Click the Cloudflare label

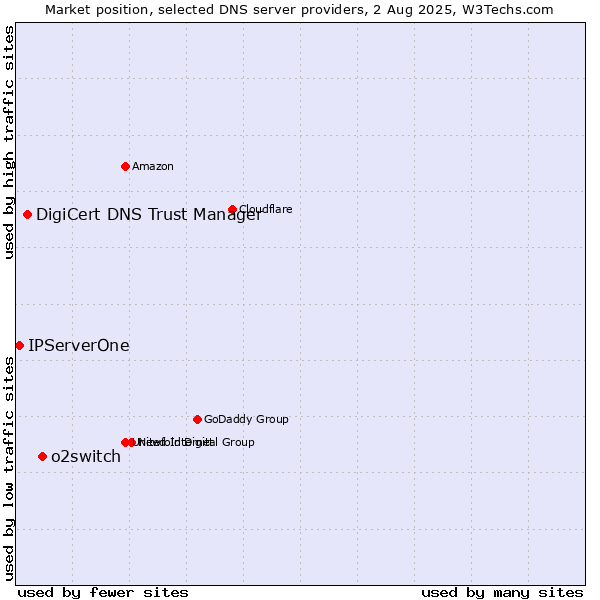(x=266, y=209)
